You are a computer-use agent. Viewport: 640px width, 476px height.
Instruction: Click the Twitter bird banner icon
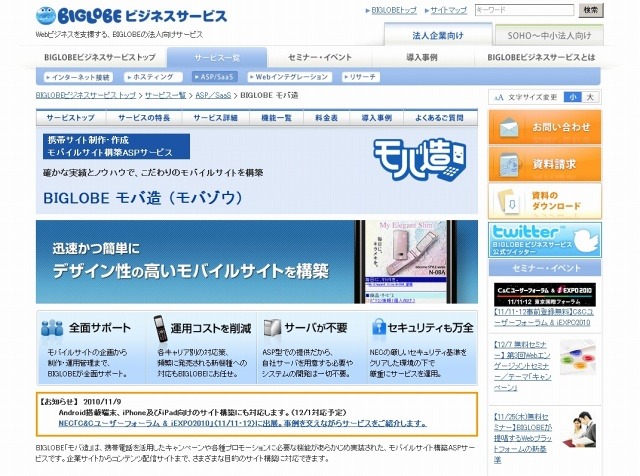click(585, 239)
